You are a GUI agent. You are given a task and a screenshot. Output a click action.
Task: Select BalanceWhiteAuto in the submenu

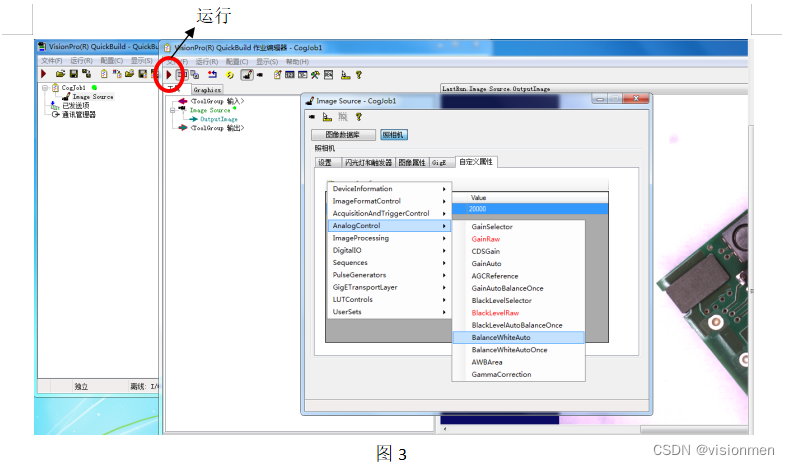pos(519,338)
